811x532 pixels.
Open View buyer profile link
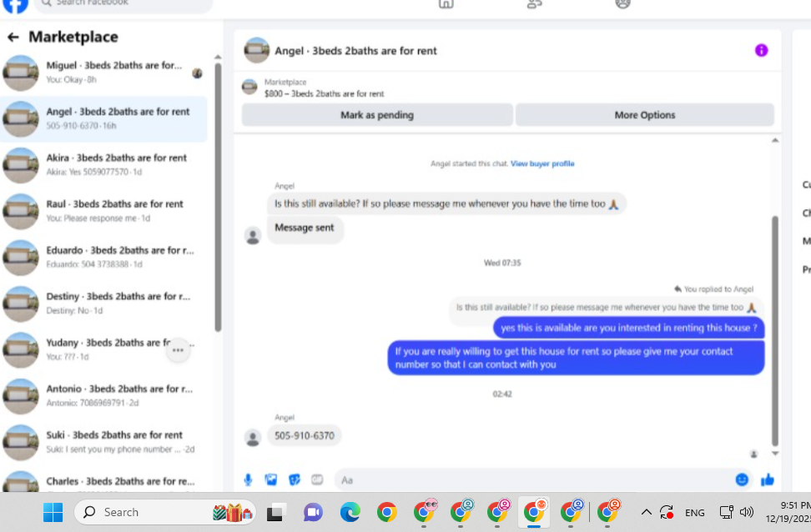pyautogui.click(x=542, y=163)
